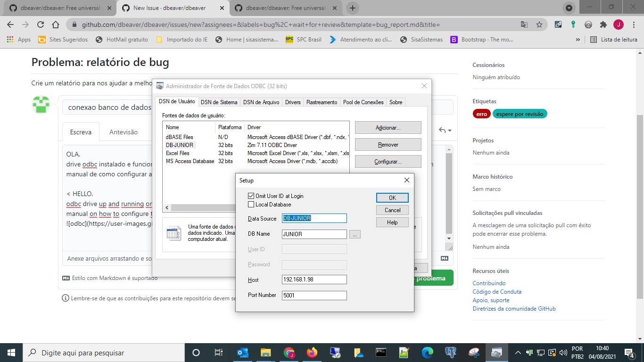644x362 pixels.
Task: Open the Chrome profile avatar J
Action: click(618, 25)
